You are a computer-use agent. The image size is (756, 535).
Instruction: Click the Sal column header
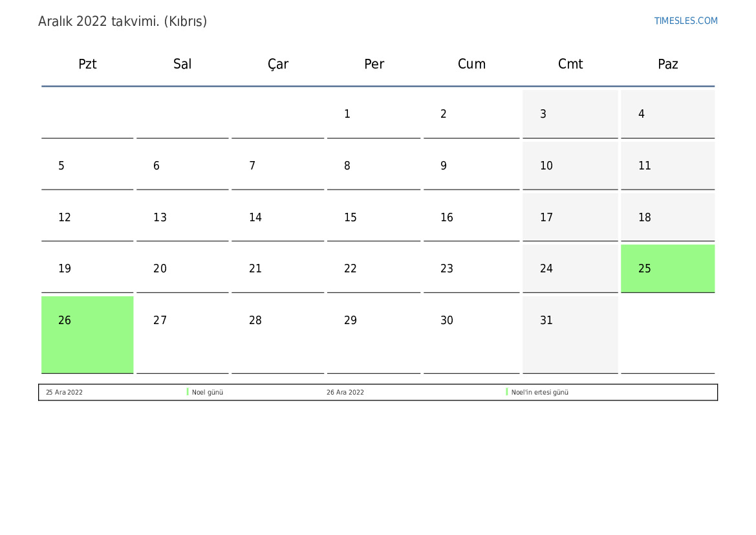coord(182,64)
